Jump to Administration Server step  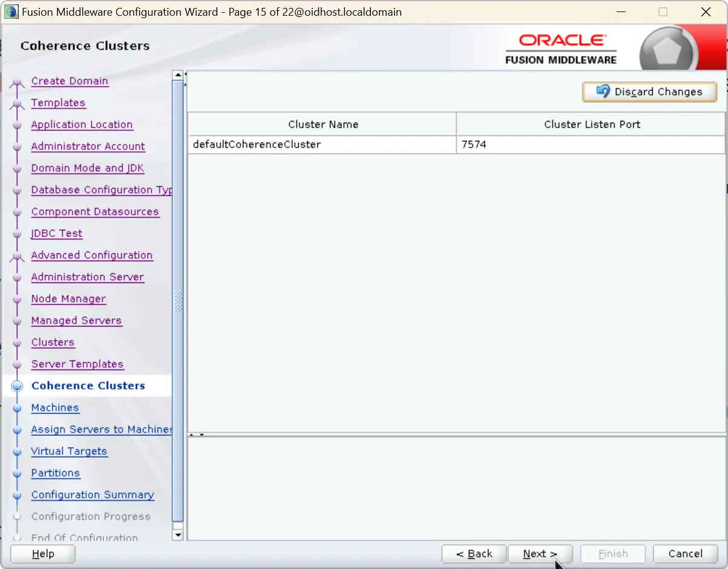88,277
